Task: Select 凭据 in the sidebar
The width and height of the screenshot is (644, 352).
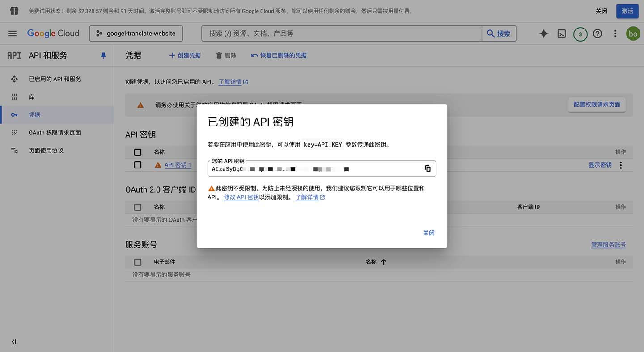Action: click(x=34, y=115)
